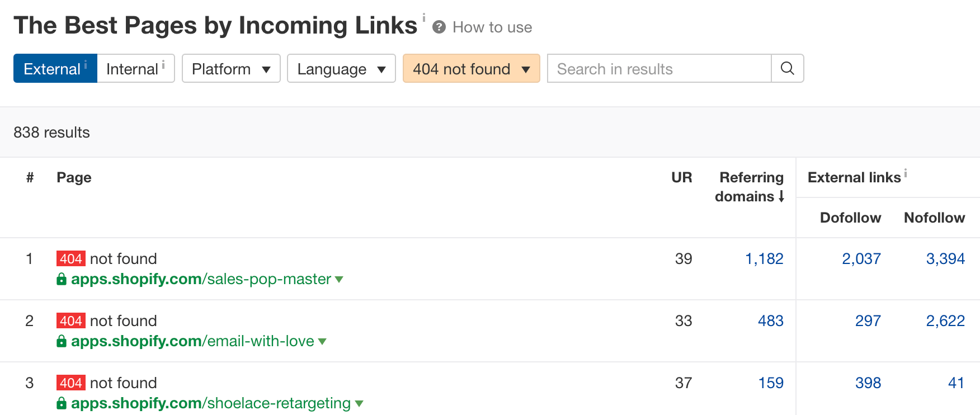Click the search magnifier icon button
The height and width of the screenshot is (415, 980).
[x=787, y=68]
